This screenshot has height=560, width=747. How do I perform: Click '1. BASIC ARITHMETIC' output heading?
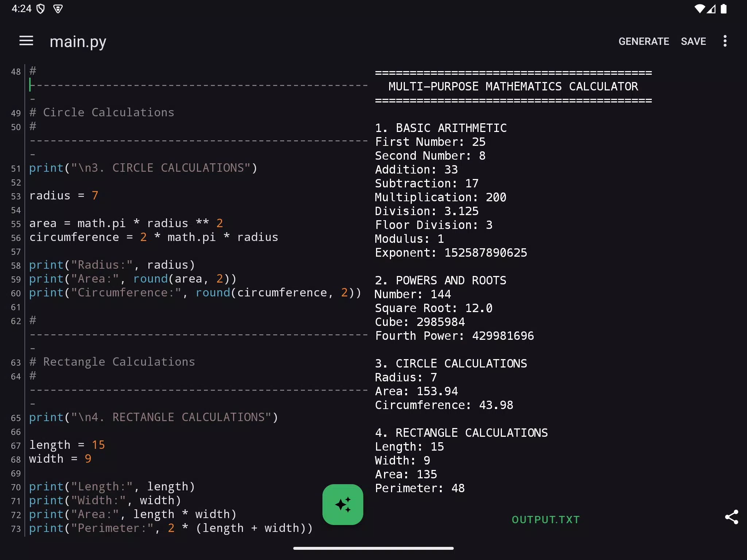coord(441,128)
